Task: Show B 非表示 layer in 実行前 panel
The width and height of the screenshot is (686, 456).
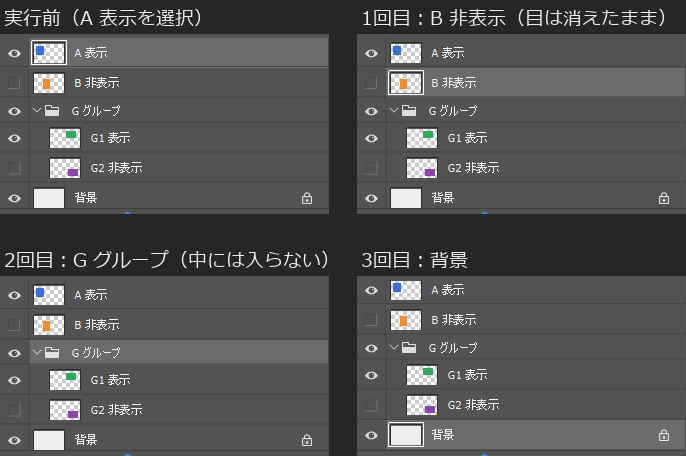Action: click(14, 83)
